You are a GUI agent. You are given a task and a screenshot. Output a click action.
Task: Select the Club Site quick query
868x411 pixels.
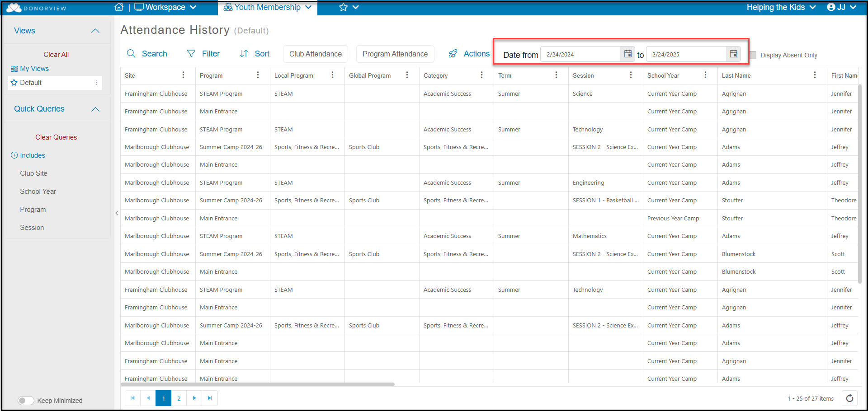pyautogui.click(x=33, y=173)
